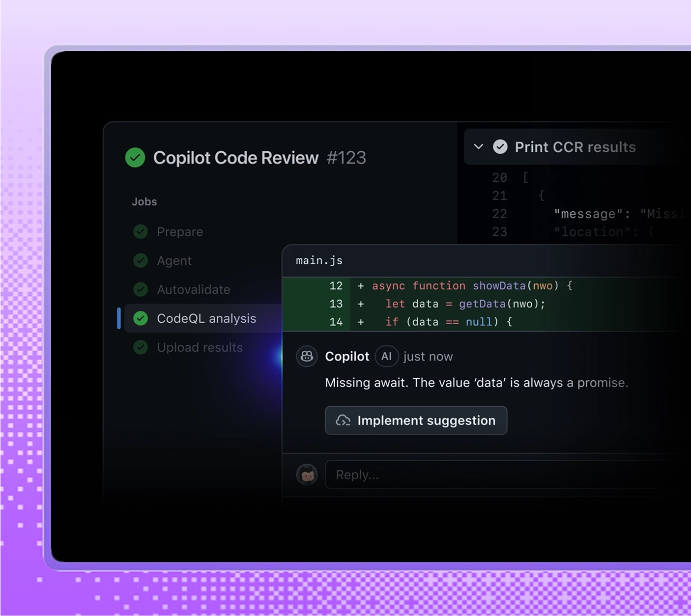The image size is (691, 616).
Task: Open the Agent job
Action: pos(174,260)
